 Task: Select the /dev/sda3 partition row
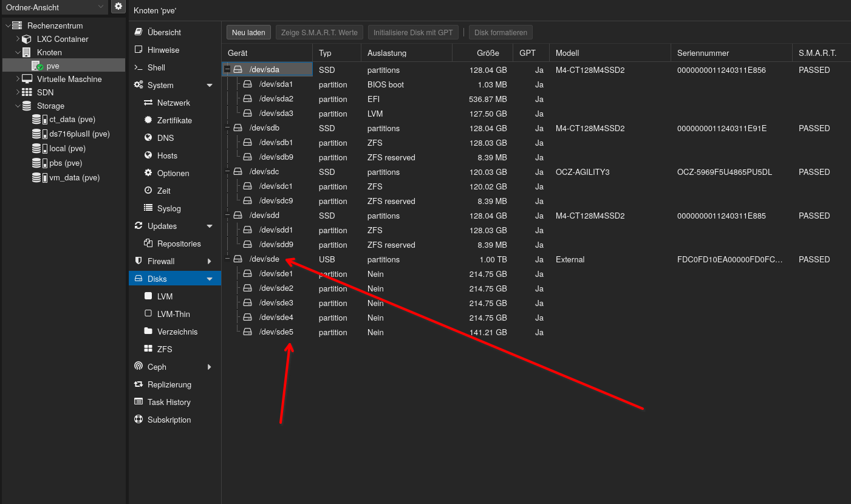(x=536, y=114)
